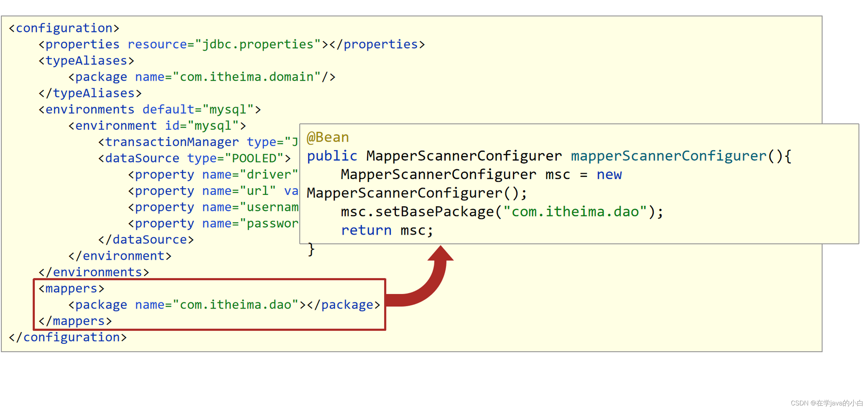Click com.itheima.domain package name

coord(247,77)
